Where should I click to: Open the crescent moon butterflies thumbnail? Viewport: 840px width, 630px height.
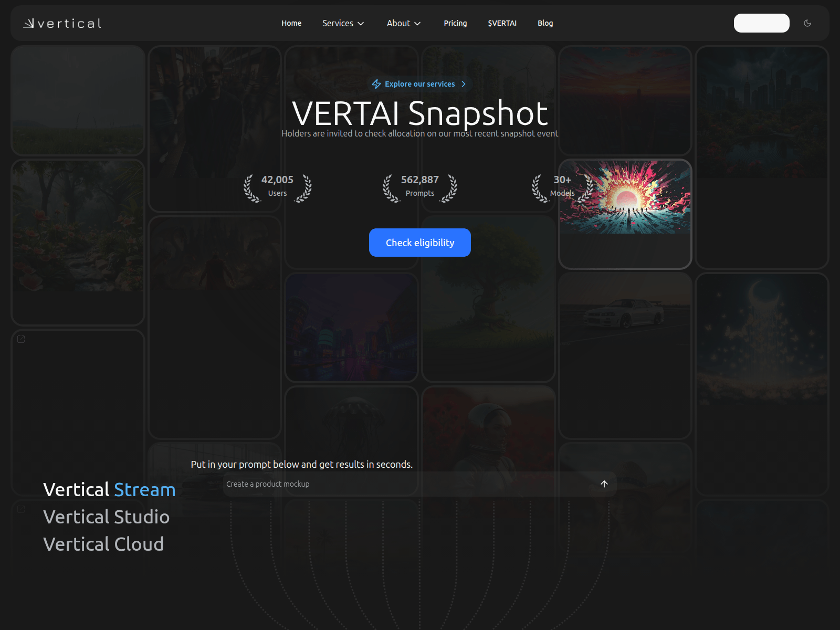coord(762,384)
